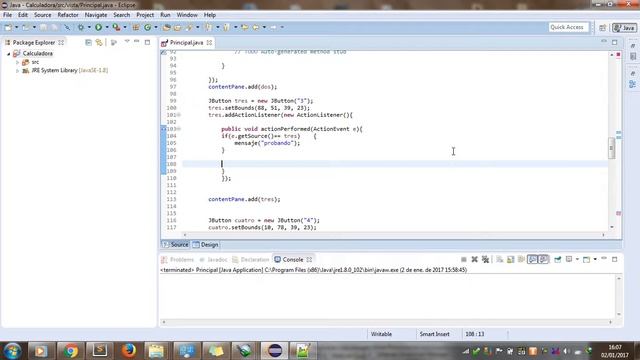Expand the JRE System Library node
Screen dimensions: 640x360
coord(18,71)
